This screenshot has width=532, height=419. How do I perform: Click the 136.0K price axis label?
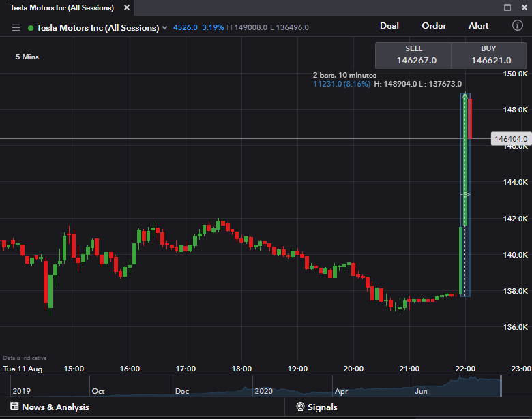515,327
